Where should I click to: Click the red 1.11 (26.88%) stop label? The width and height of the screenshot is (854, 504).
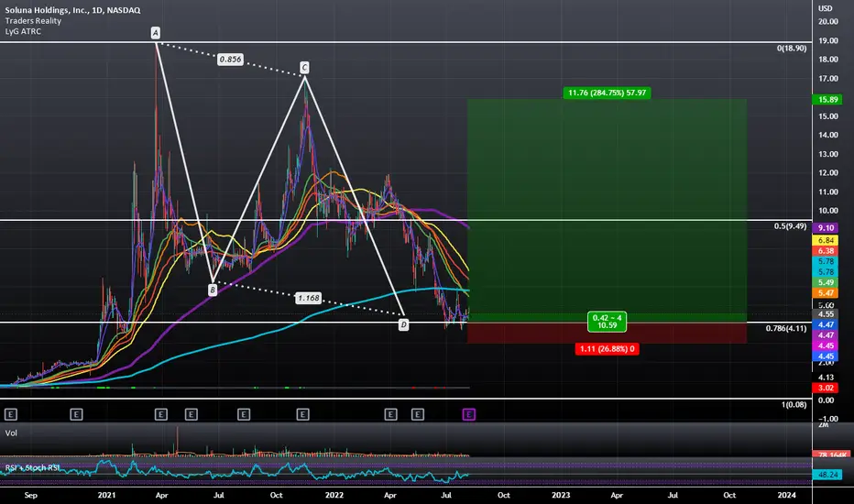tap(608, 349)
